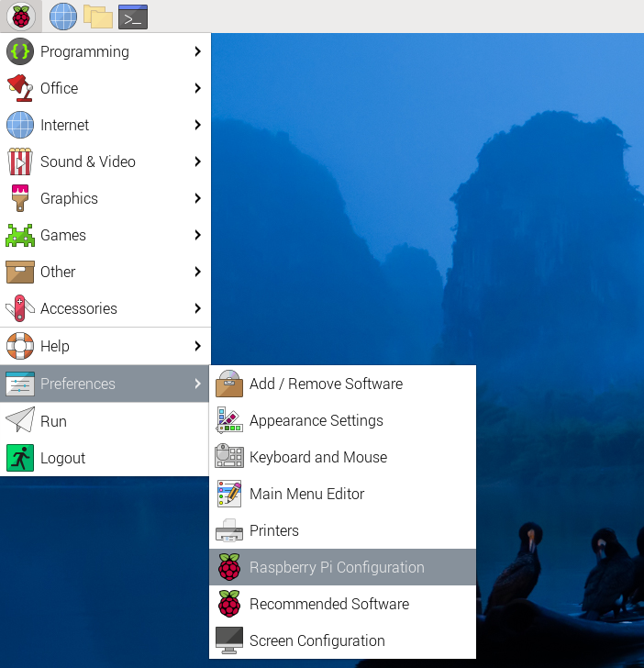
Task: Click the Logout running man icon
Action: (20, 458)
